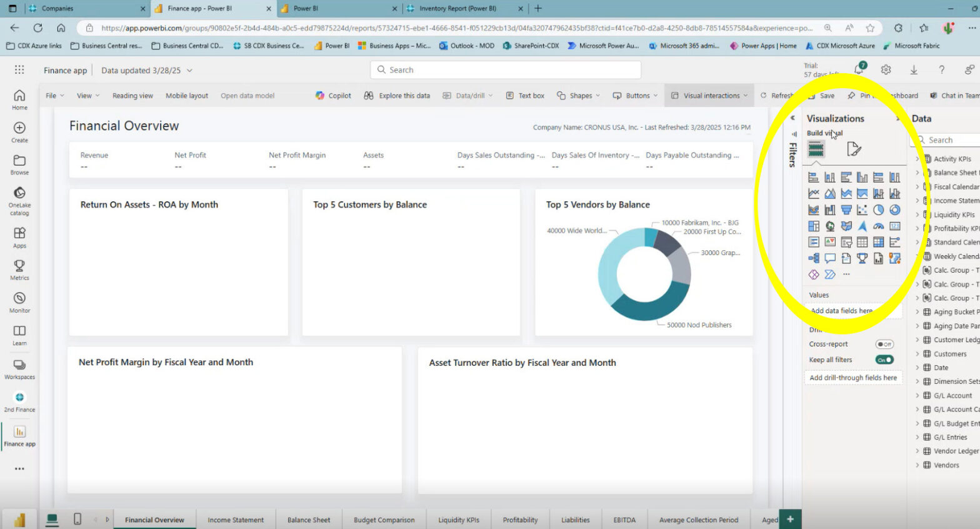Viewport: 980px width, 529px height.
Task: Select the Q&A speech bubble visual
Action: (829, 258)
